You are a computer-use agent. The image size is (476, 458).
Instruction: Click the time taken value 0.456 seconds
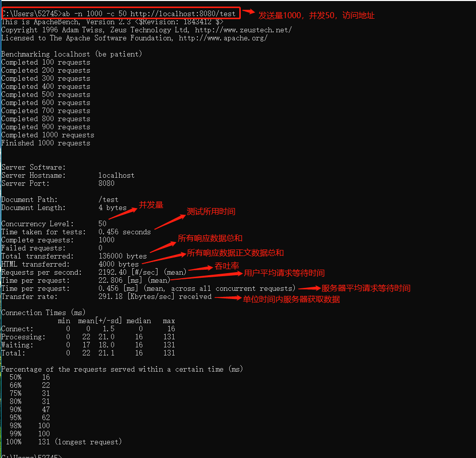point(125,232)
